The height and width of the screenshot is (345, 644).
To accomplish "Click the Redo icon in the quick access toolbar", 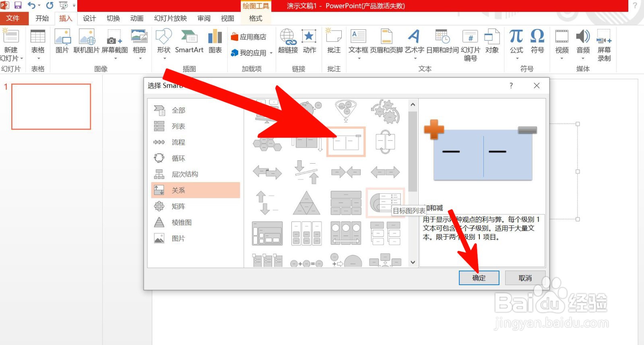I will click(x=50, y=5).
